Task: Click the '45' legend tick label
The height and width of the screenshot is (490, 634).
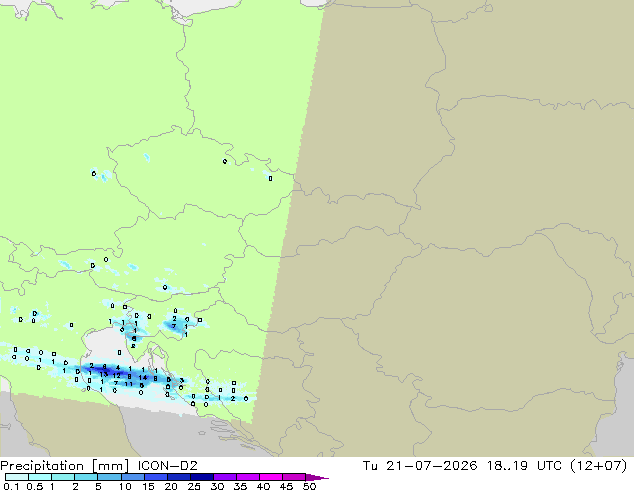Action: 286,486
